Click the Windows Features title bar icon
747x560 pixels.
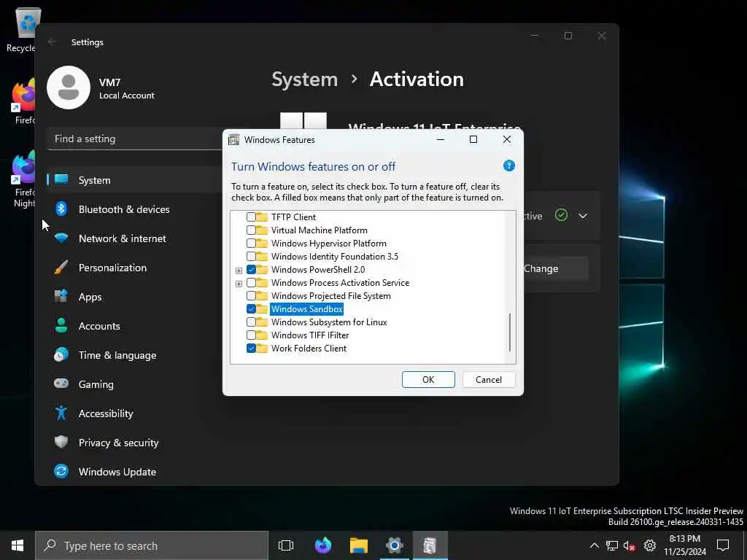234,139
